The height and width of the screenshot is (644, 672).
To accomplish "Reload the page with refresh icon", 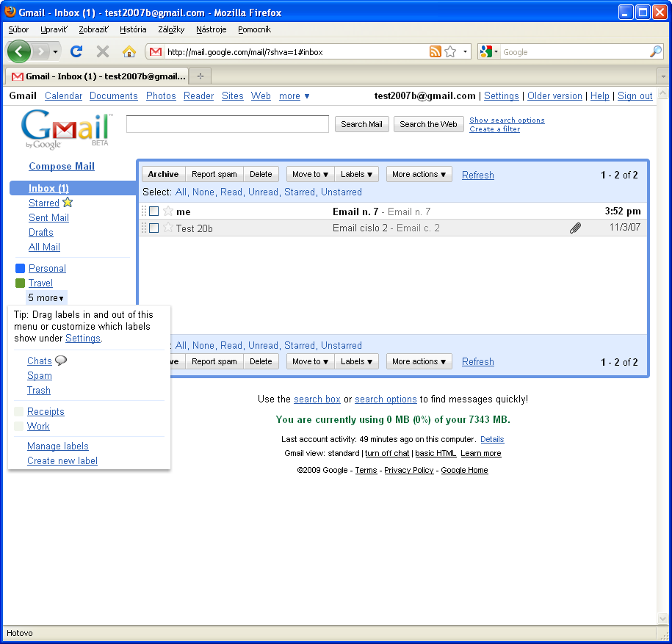I will coord(76,52).
